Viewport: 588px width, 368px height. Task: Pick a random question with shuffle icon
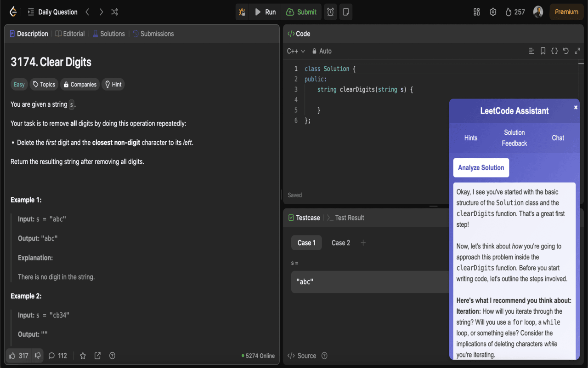coord(114,11)
